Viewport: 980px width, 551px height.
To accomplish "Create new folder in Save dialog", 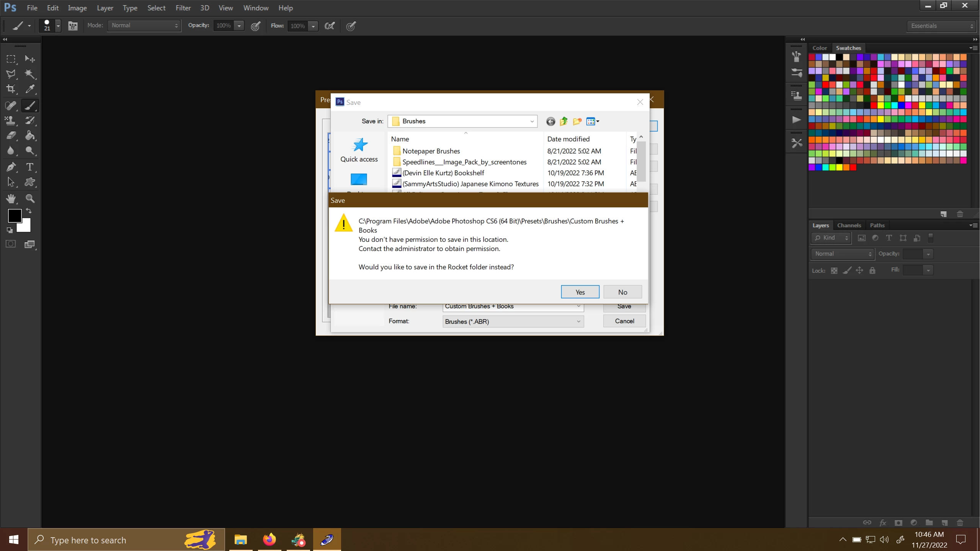I will point(577,121).
